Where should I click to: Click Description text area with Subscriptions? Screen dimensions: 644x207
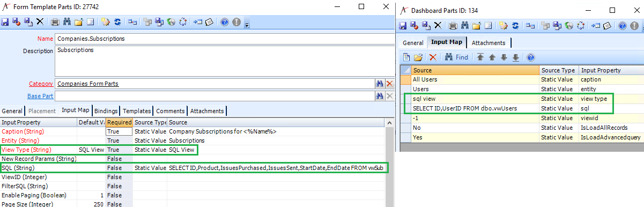point(225,61)
